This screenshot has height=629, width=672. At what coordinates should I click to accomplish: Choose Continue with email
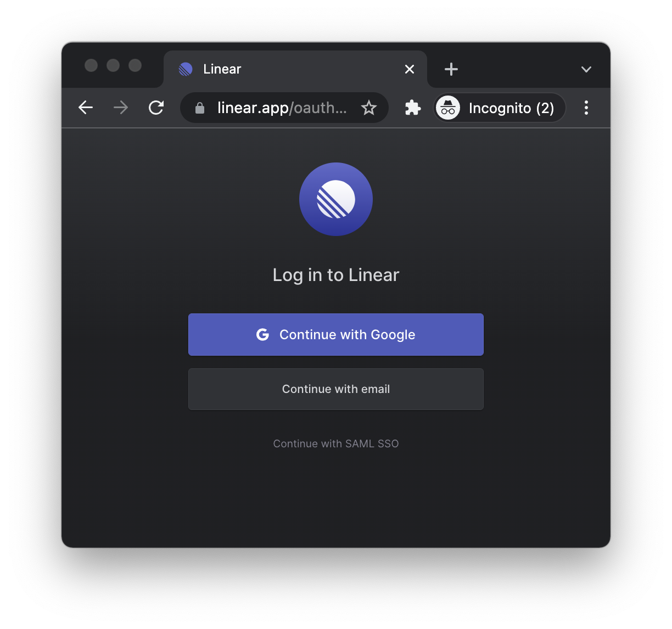(336, 389)
